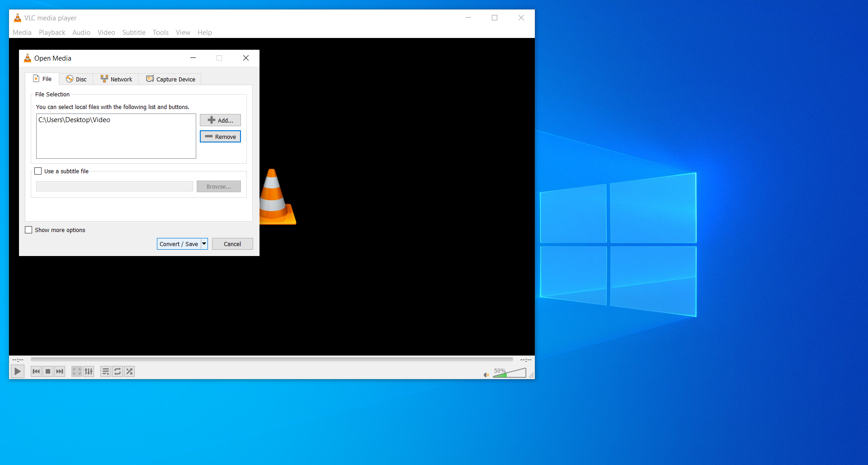
Task: Enable random shuffle playback
Action: [x=129, y=371]
